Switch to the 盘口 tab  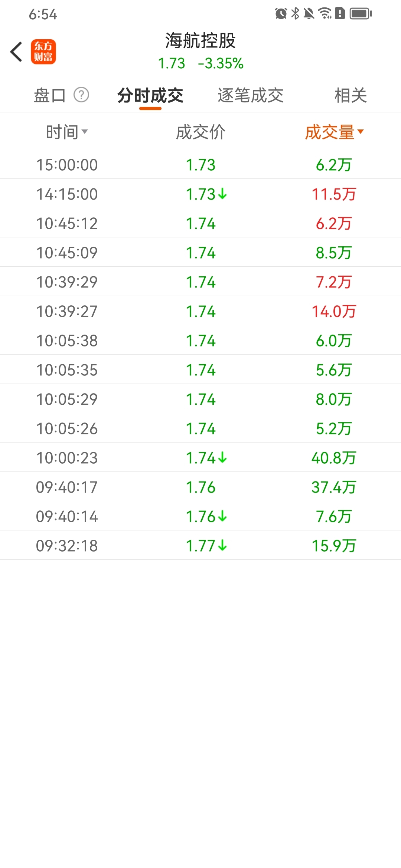click(x=50, y=95)
